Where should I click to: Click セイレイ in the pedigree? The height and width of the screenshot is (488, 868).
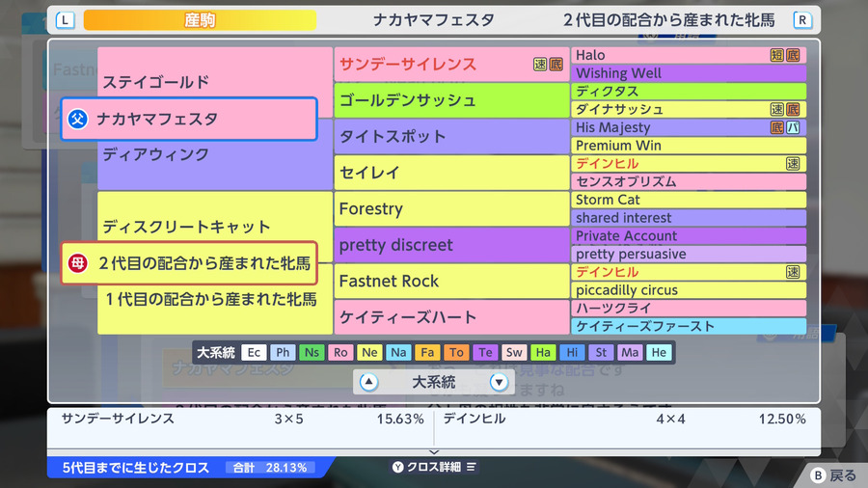(451, 173)
